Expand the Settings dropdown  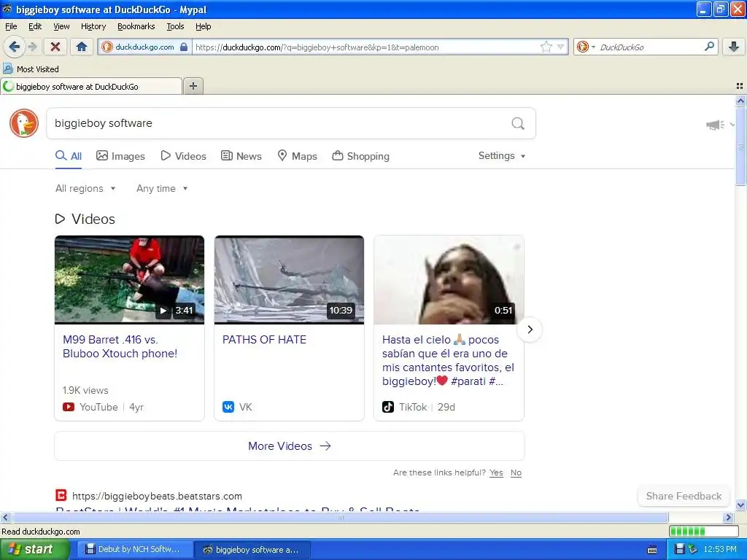[x=502, y=156]
